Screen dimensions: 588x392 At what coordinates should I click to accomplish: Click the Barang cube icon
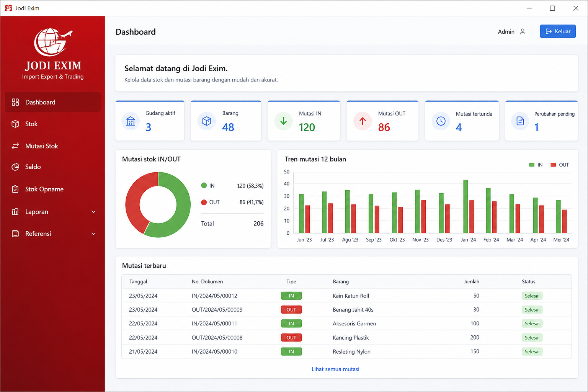(207, 121)
